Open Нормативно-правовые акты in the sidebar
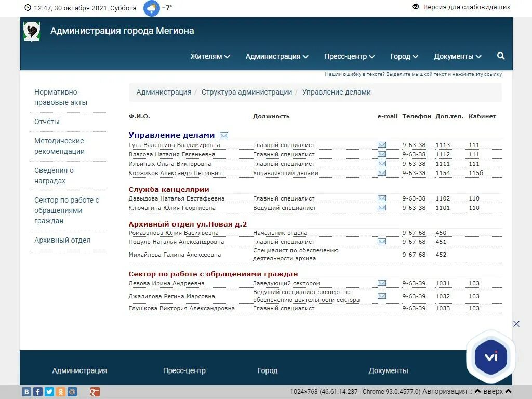532x399 pixels. [61, 97]
